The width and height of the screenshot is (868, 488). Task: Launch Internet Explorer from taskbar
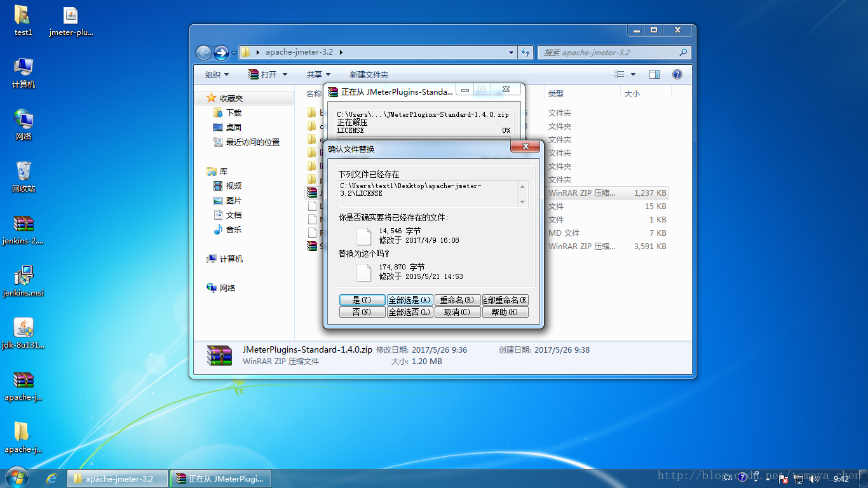(51, 478)
